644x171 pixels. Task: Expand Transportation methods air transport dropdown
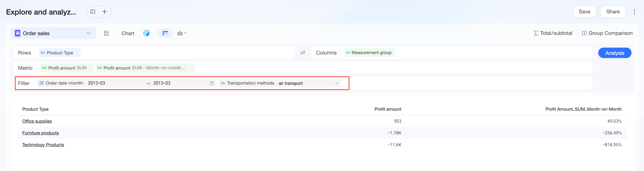coord(337,83)
